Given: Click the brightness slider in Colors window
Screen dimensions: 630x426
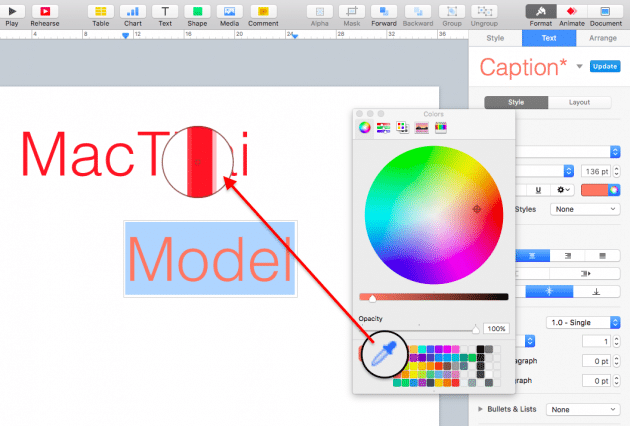Looking at the screenshot, I should point(434,297).
